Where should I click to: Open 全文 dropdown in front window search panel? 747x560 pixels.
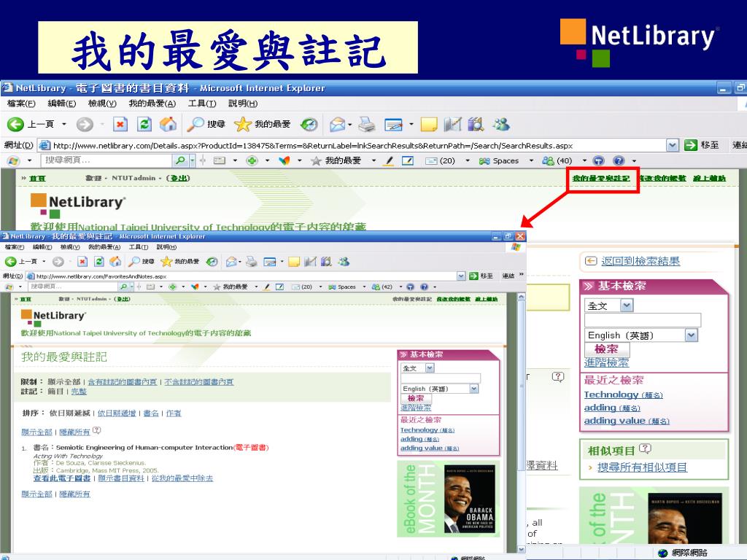coord(430,368)
